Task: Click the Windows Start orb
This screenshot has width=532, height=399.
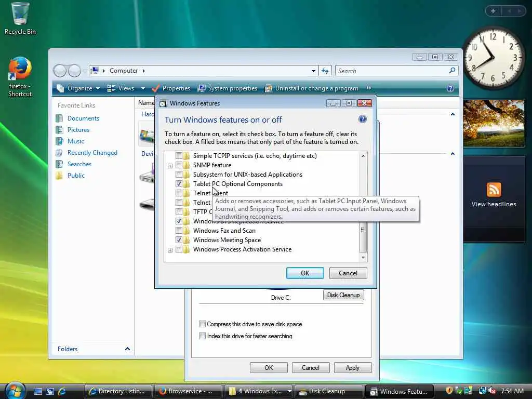Action: 15,391
